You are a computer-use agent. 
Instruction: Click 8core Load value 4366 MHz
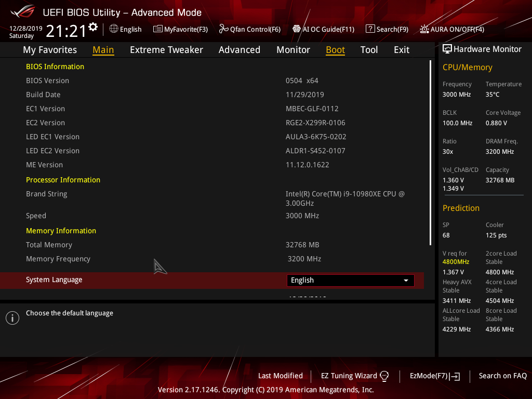tap(499, 329)
